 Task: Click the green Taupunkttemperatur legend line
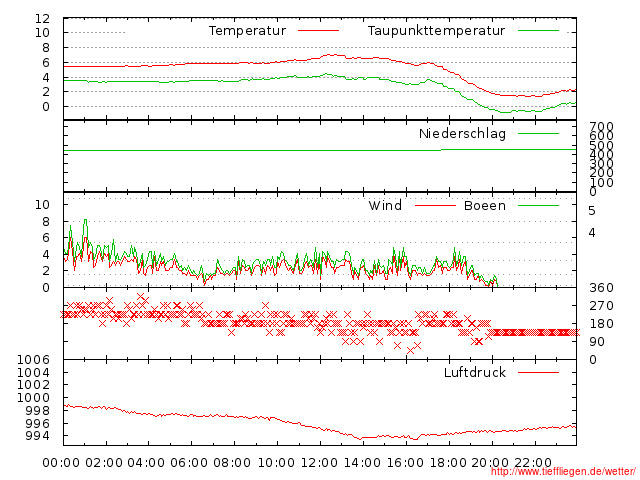[x=538, y=31]
